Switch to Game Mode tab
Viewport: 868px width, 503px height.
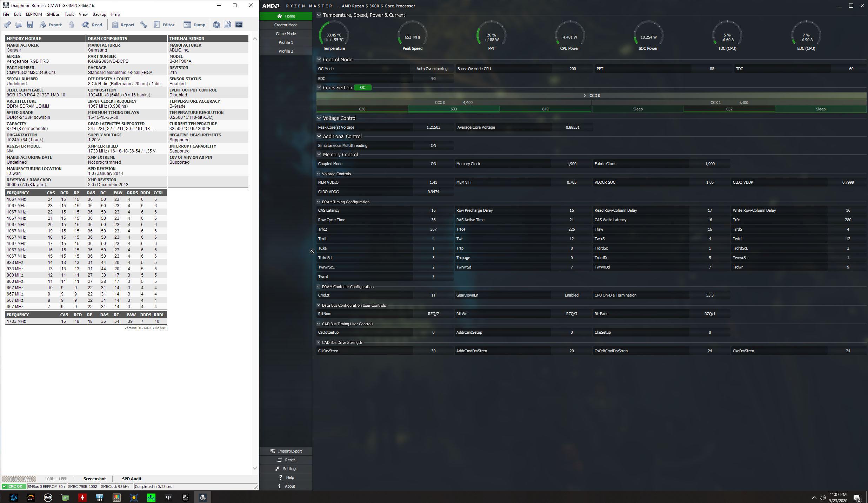(x=286, y=34)
